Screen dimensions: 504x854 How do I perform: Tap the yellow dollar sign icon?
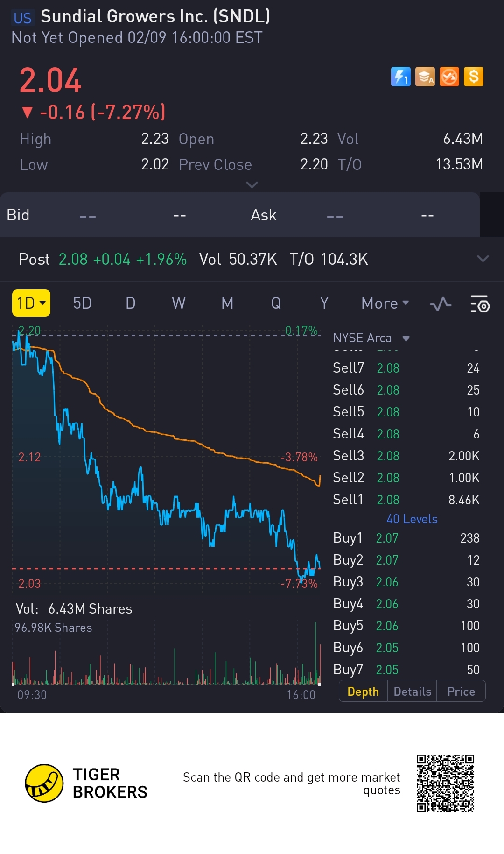click(474, 77)
